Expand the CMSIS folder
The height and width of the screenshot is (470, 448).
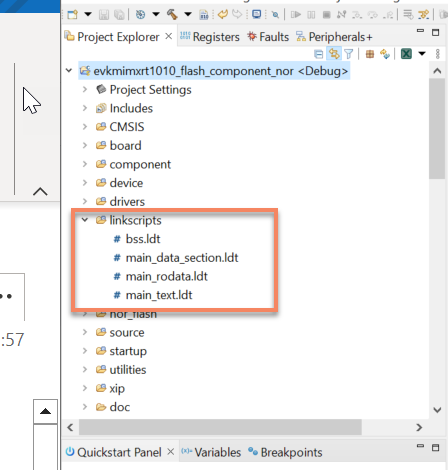pos(85,127)
